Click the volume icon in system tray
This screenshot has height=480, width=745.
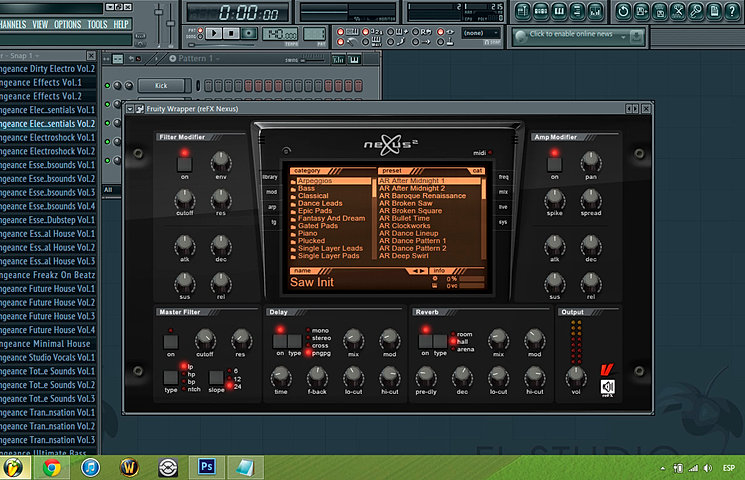coord(708,468)
